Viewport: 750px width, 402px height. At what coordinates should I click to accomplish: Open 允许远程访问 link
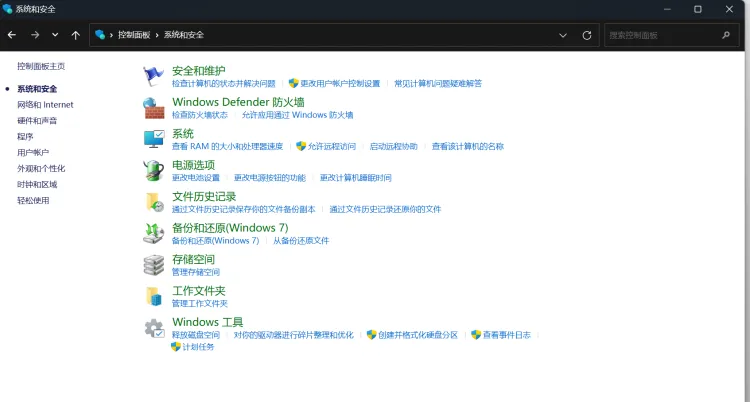[331, 146]
